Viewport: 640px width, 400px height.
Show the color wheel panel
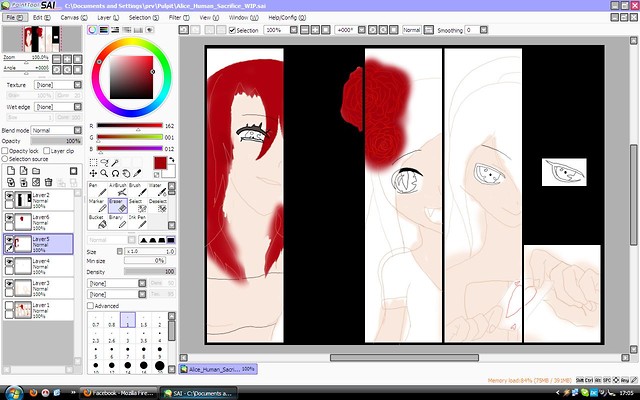click(92, 30)
